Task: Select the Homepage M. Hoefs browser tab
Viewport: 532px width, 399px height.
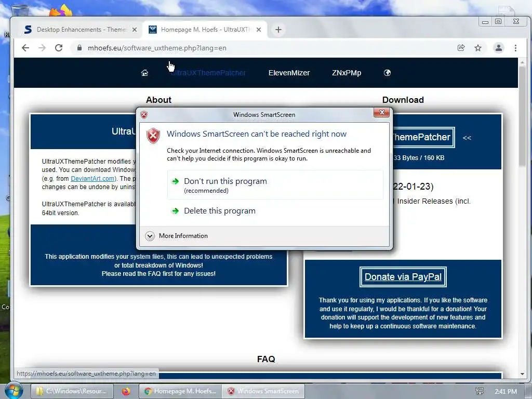Action: coord(205,30)
